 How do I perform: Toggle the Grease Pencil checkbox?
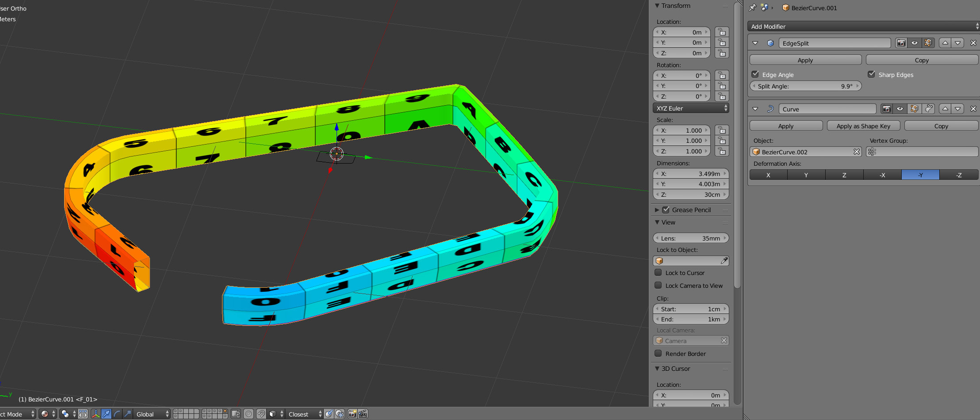(x=666, y=210)
